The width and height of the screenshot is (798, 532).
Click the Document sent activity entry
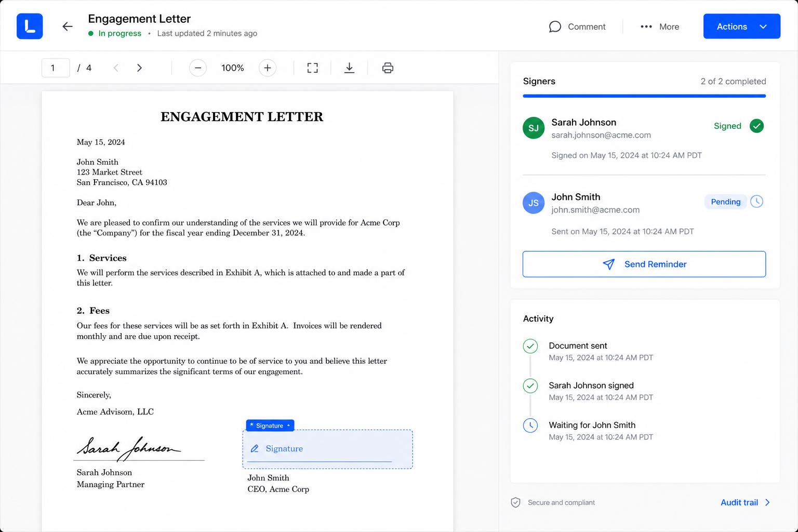click(x=601, y=351)
